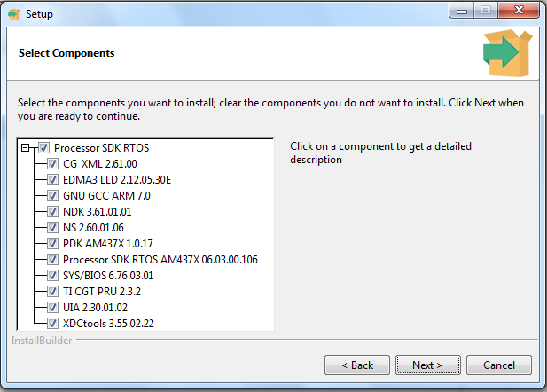Minimize the Setup window
547x392 pixels.
click(463, 11)
